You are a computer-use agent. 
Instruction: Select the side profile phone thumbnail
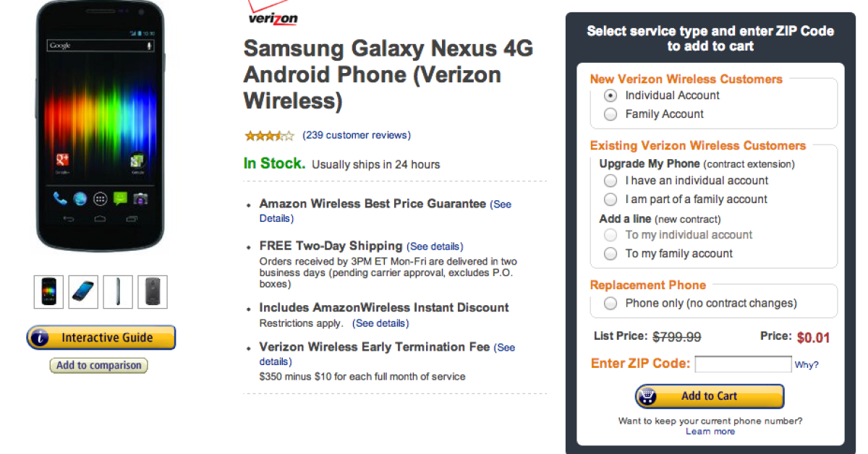pos(118,291)
